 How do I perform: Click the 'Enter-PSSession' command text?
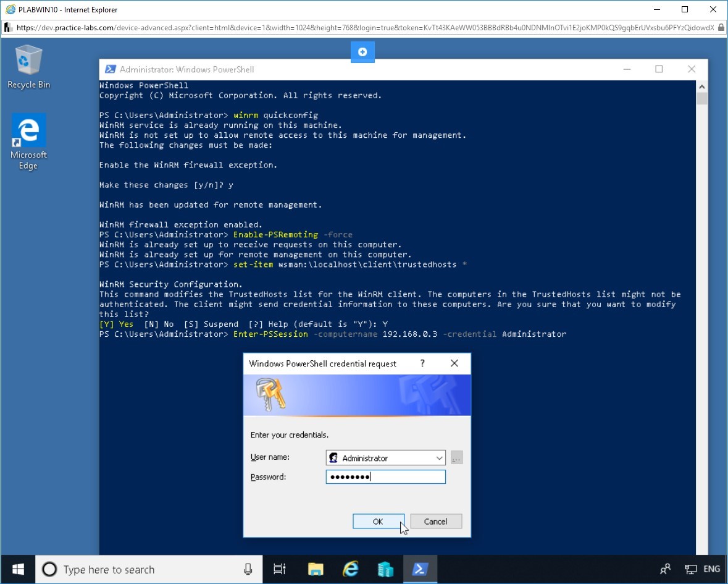coord(270,334)
